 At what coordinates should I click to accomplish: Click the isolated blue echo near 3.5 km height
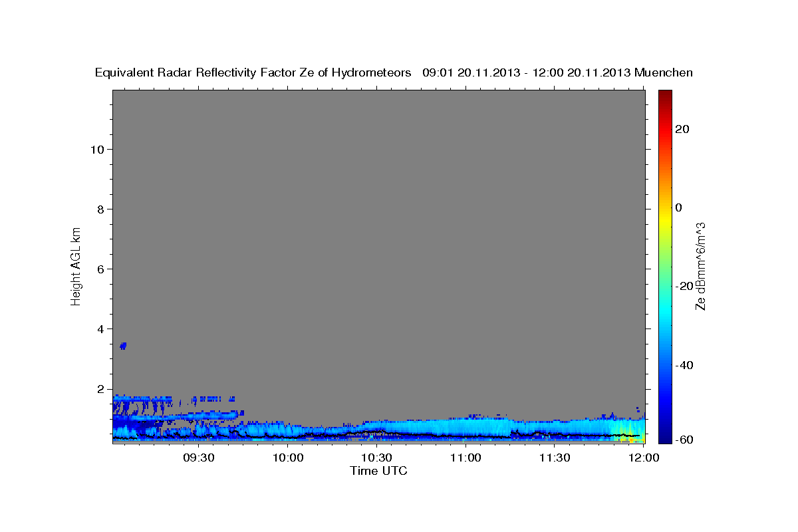point(123,345)
